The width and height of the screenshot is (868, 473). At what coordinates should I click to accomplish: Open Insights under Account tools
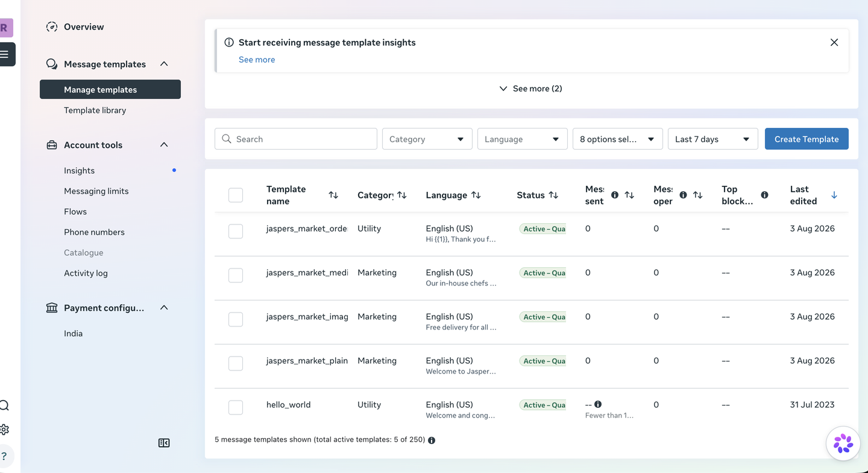[80, 171]
